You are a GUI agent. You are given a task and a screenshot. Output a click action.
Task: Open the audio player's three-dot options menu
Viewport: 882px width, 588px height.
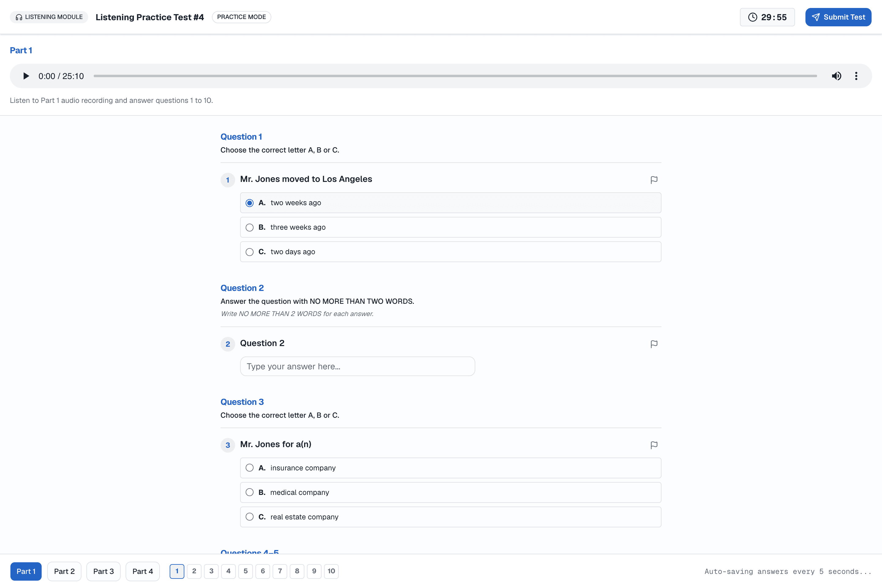pyautogui.click(x=856, y=76)
